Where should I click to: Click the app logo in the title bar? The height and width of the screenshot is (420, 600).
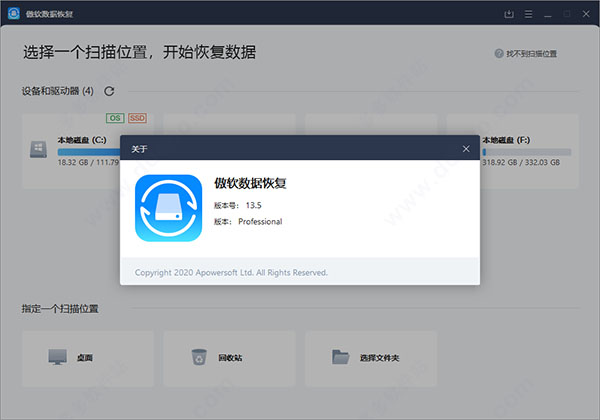(x=14, y=13)
